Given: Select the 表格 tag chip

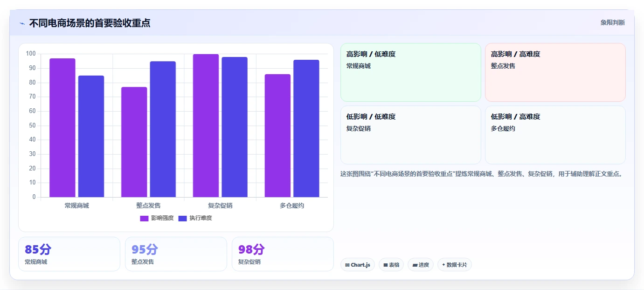Looking at the screenshot, I should tap(391, 265).
